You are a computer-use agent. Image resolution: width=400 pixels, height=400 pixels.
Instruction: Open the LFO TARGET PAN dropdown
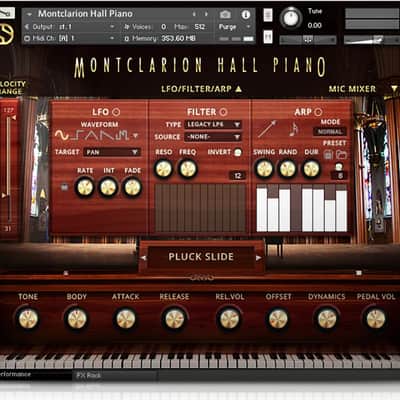[112, 152]
